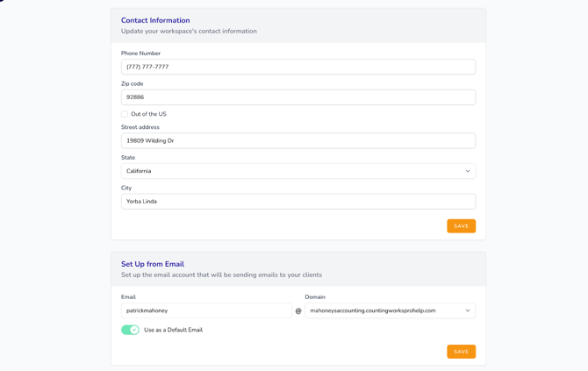Click the chevron arrow in State dropdown

point(467,171)
